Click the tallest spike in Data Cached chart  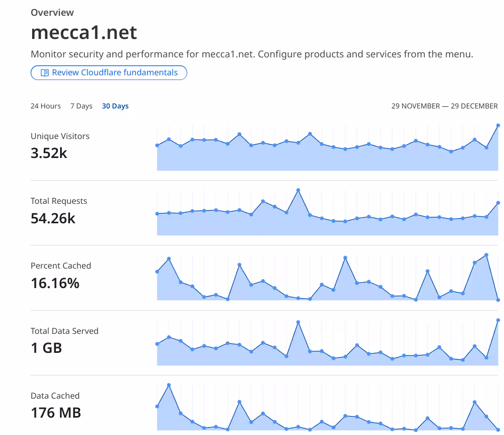coord(169,385)
